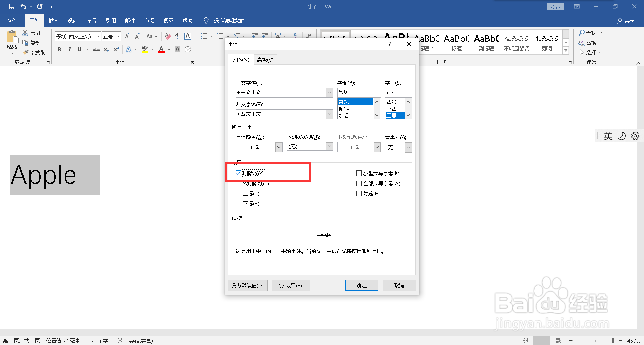Viewport: 644px width, 345px height.
Task: Expand the styles gallery more arrow
Action: [x=566, y=51]
